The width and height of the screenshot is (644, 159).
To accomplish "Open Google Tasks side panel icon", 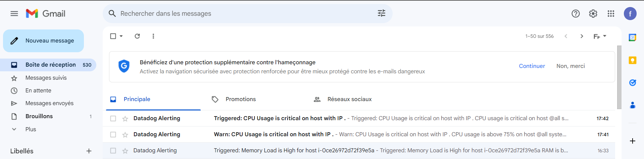I will pos(633,83).
